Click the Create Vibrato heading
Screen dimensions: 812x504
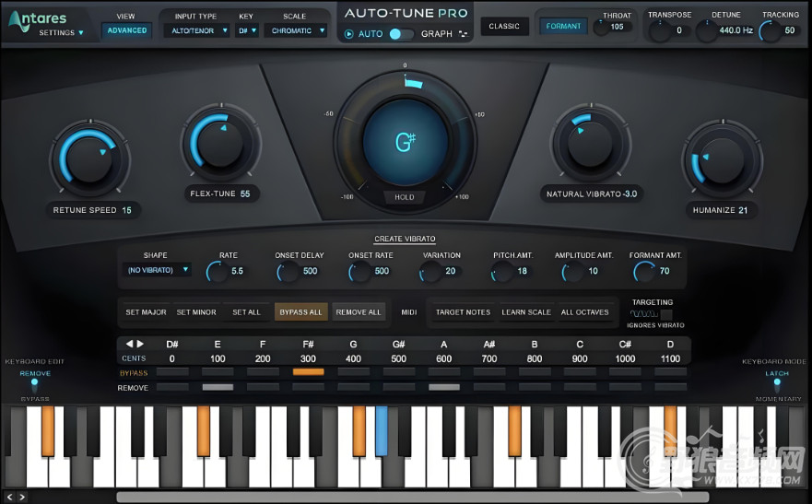point(405,239)
